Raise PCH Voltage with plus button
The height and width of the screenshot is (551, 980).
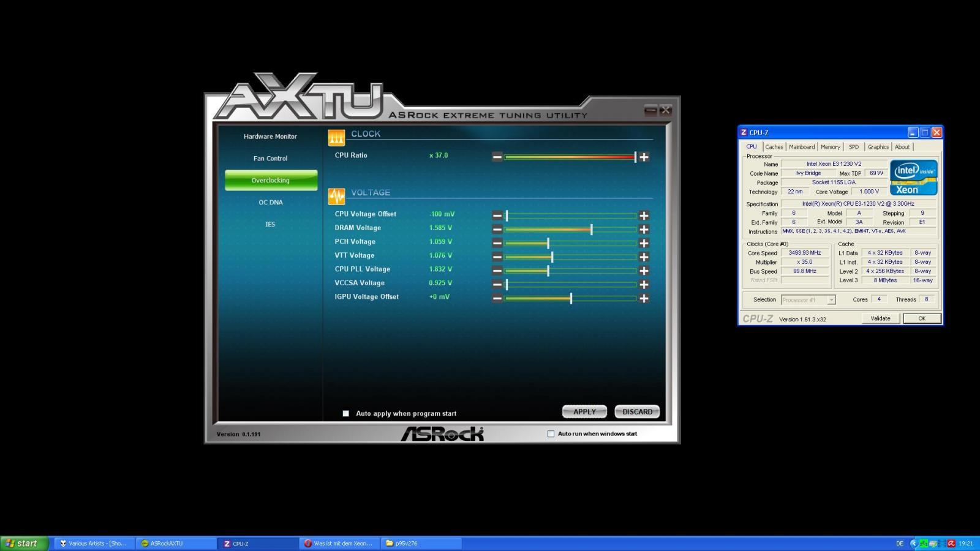644,243
